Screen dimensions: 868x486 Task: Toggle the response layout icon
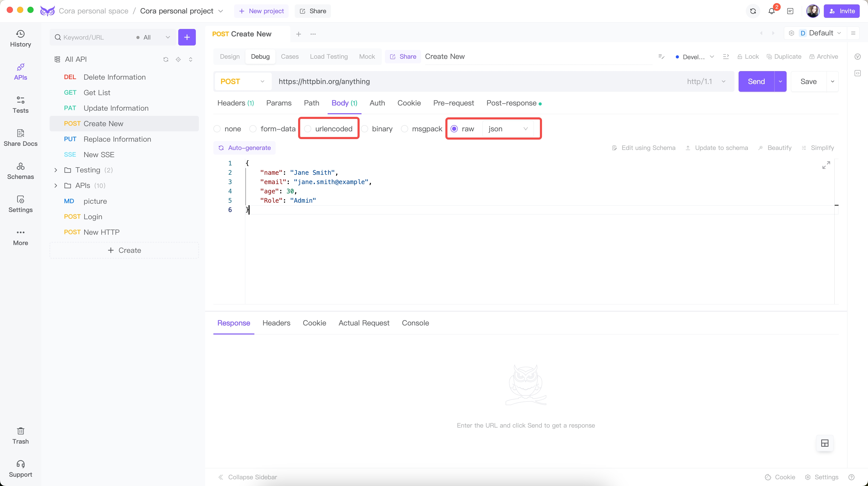tap(825, 443)
